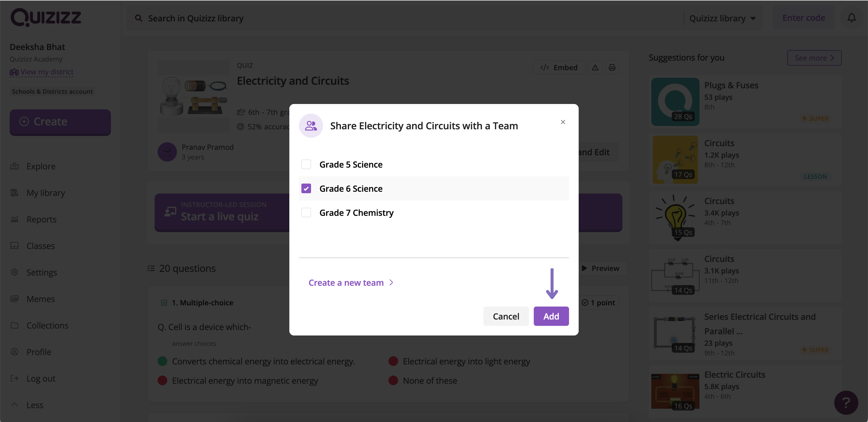Click the Memes image icon

tap(14, 299)
